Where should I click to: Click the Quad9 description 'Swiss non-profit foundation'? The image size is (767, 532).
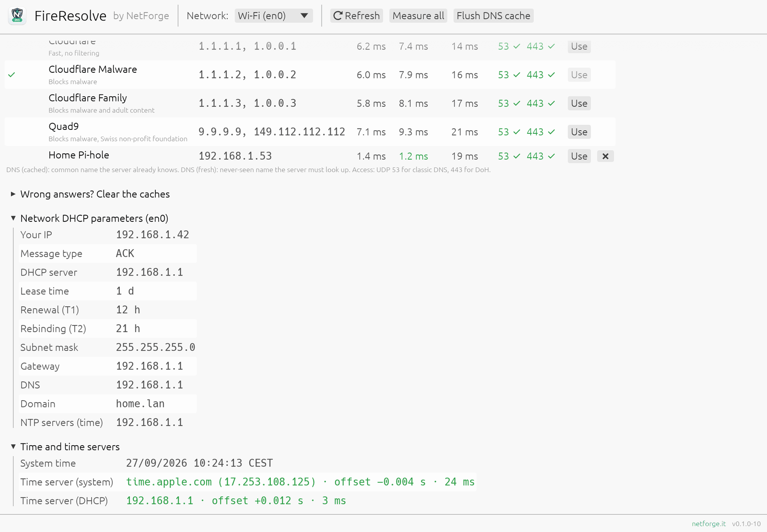[x=144, y=139]
